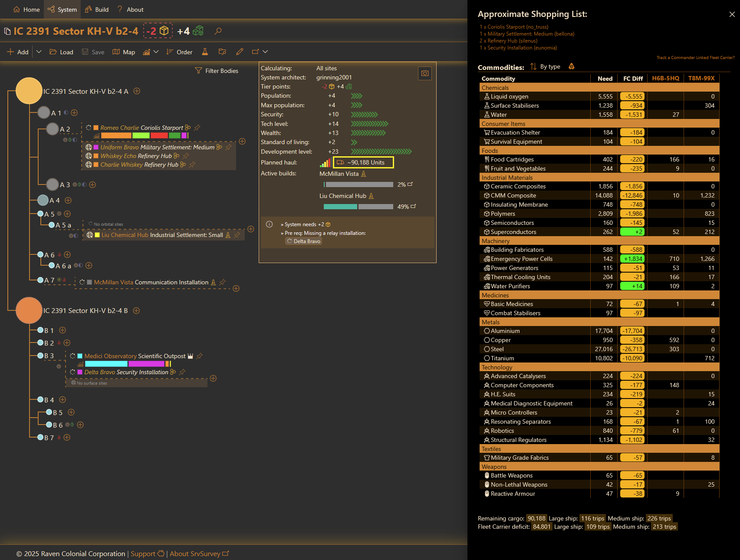The image size is (740, 560).
Task: Click the planned haul signal bars icon
Action: (x=325, y=163)
